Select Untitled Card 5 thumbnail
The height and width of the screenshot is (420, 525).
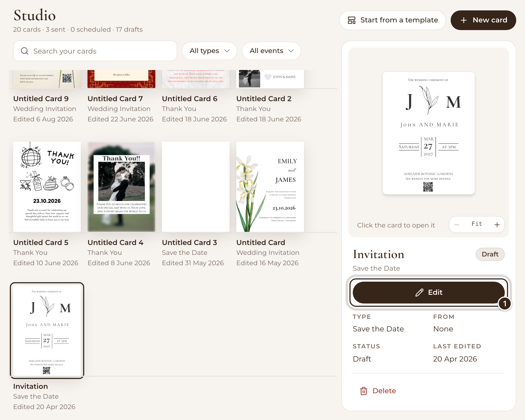tap(47, 187)
